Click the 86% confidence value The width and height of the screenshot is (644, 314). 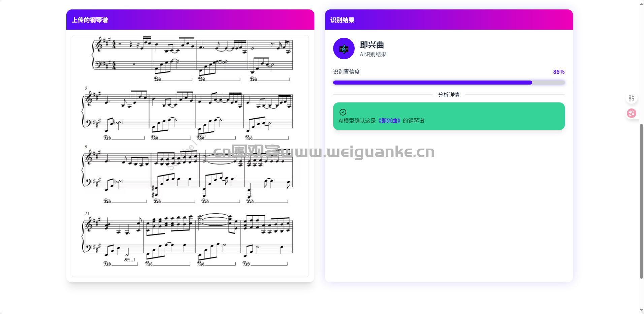559,72
